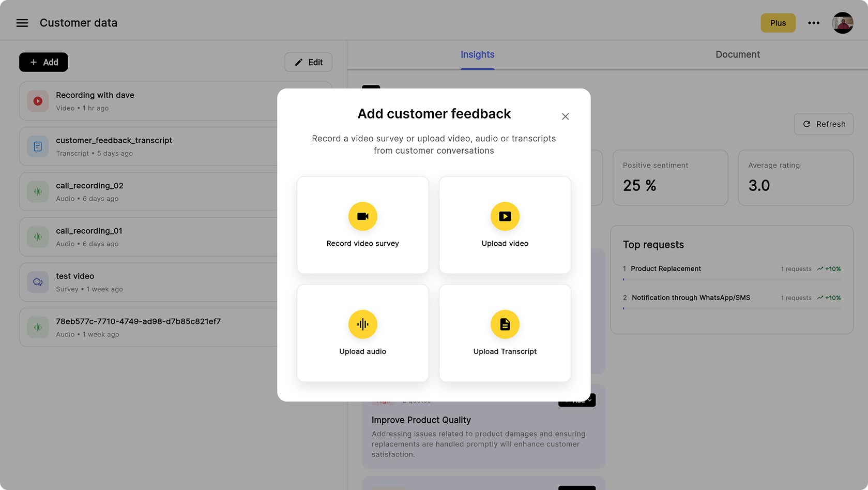Click the waveform icon on call_recording_02
Image resolution: width=868 pixels, height=490 pixels.
click(37, 191)
